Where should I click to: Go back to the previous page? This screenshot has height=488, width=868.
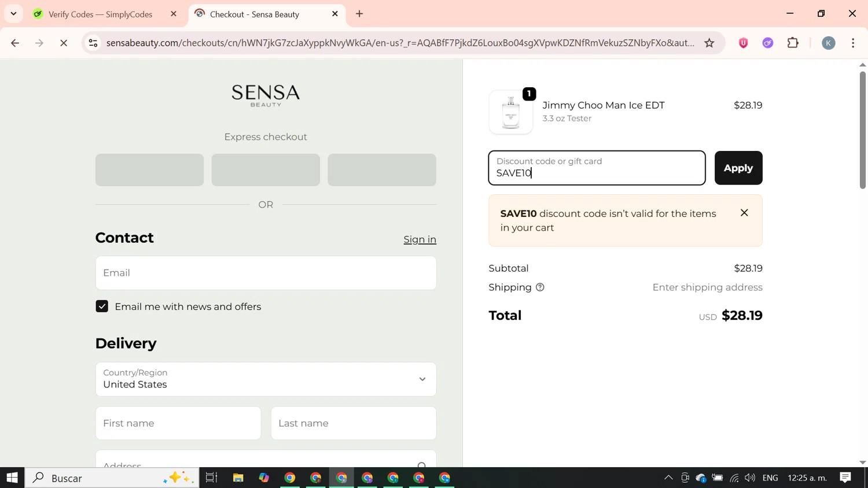[x=15, y=43]
